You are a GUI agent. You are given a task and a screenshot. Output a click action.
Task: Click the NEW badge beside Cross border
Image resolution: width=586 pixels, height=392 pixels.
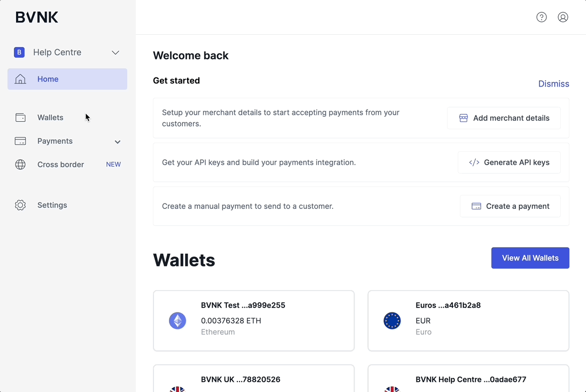click(113, 164)
